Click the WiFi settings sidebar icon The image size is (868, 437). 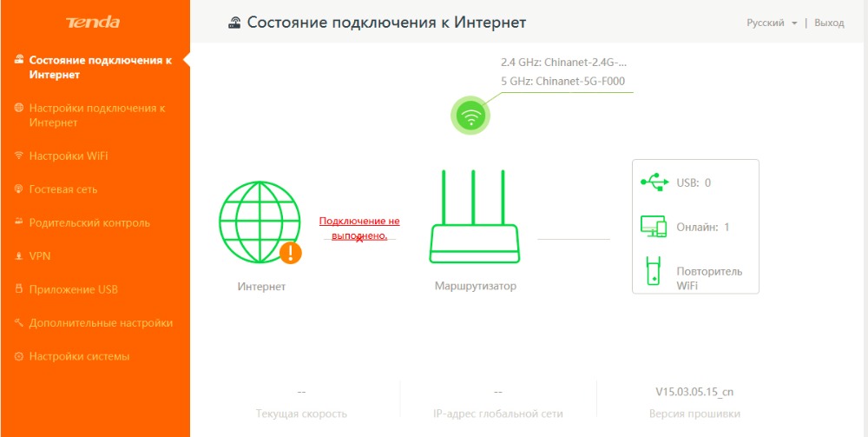point(19,156)
